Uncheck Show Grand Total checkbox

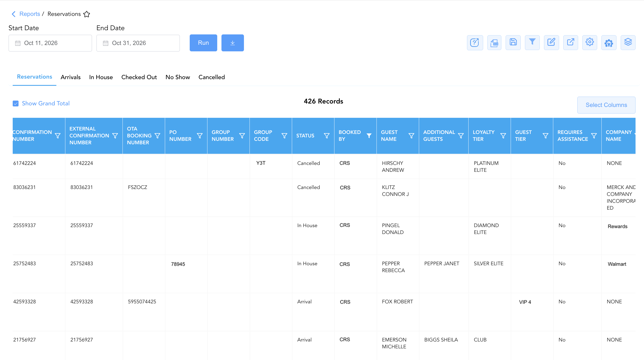point(16,103)
